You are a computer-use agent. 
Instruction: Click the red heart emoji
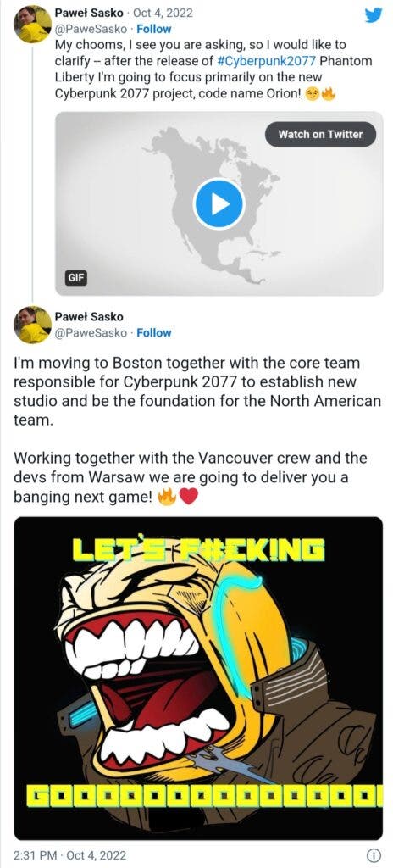tap(189, 498)
